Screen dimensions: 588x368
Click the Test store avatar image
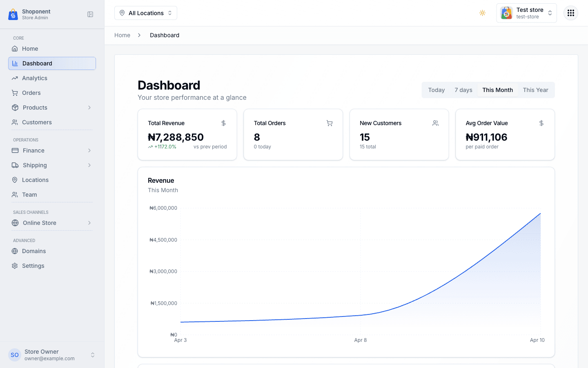point(506,13)
